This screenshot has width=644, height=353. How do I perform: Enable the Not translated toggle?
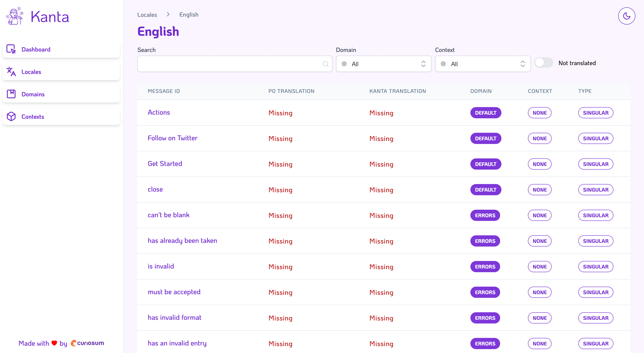(544, 63)
